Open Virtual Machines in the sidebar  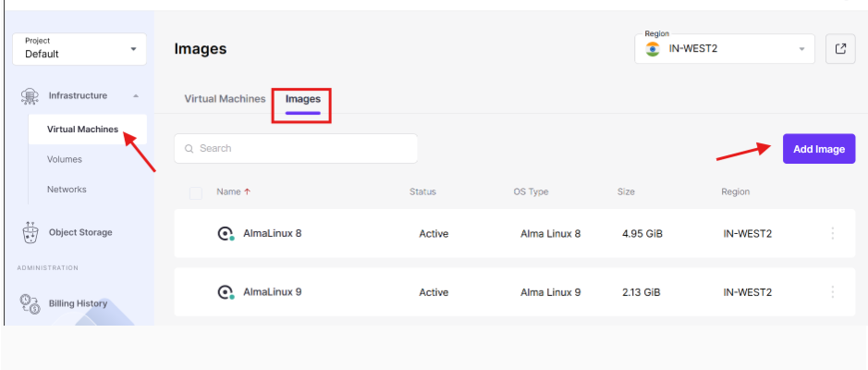point(82,129)
